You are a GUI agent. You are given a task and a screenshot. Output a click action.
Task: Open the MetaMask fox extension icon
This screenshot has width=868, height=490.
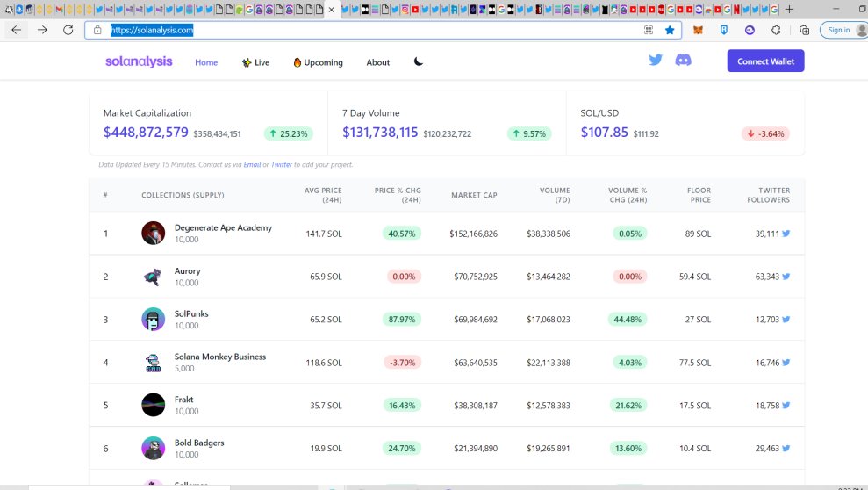(698, 30)
